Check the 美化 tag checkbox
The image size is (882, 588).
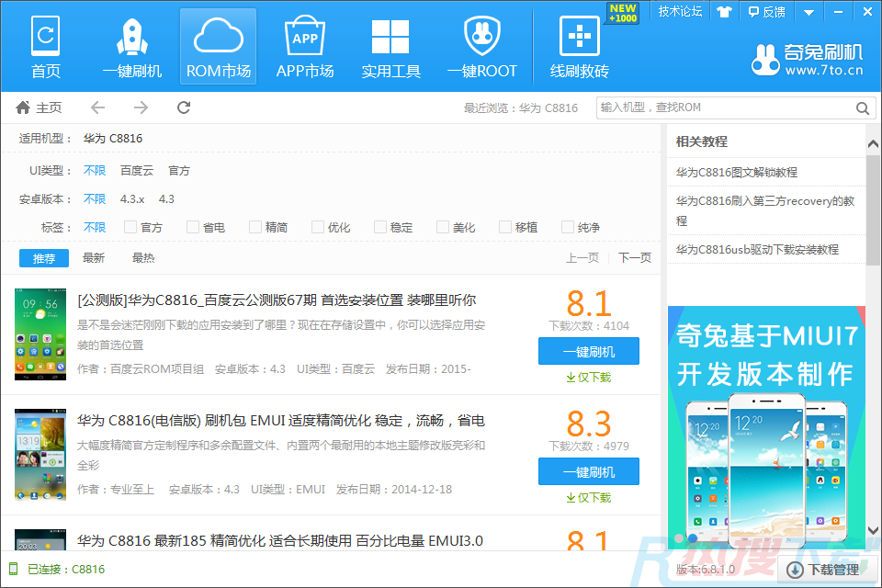tap(443, 227)
